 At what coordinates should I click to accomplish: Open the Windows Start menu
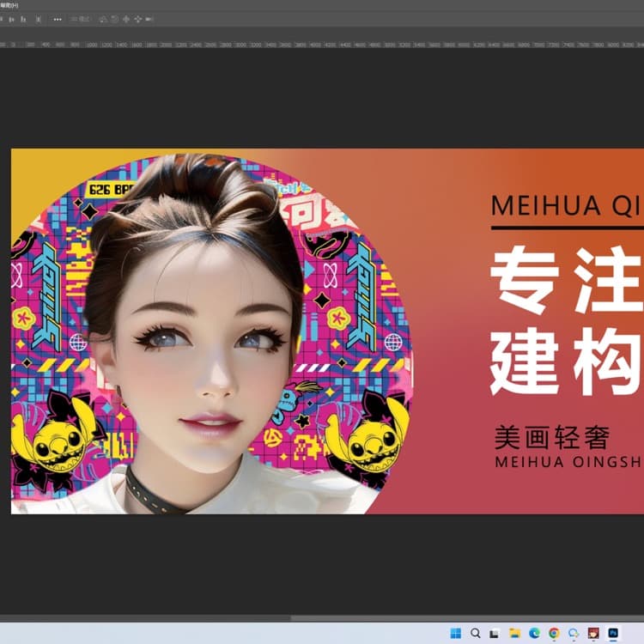455,633
